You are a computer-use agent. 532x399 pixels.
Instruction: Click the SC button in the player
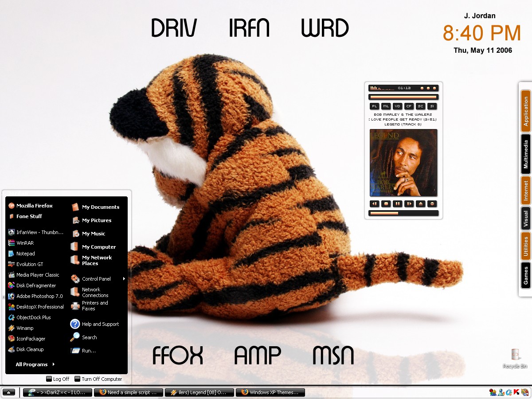421,106
